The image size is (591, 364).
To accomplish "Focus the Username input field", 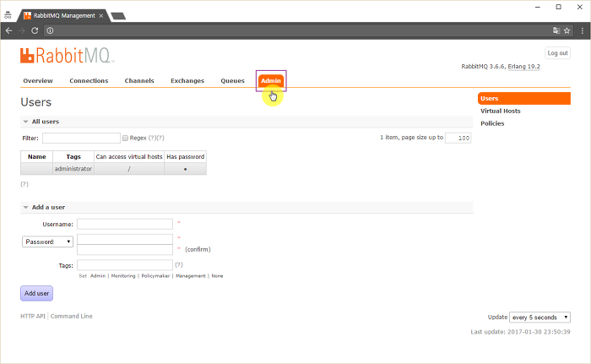I will [125, 224].
